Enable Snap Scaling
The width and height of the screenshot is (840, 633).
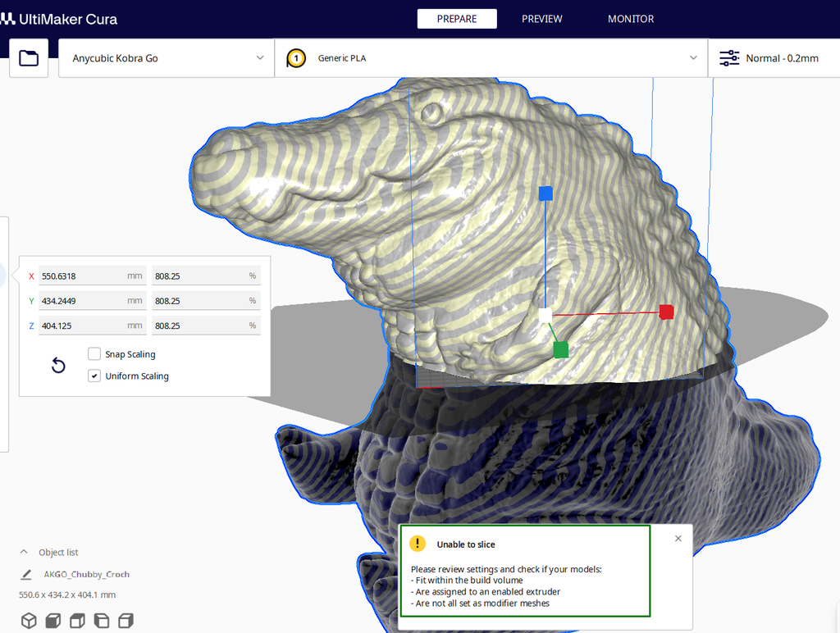tap(94, 353)
